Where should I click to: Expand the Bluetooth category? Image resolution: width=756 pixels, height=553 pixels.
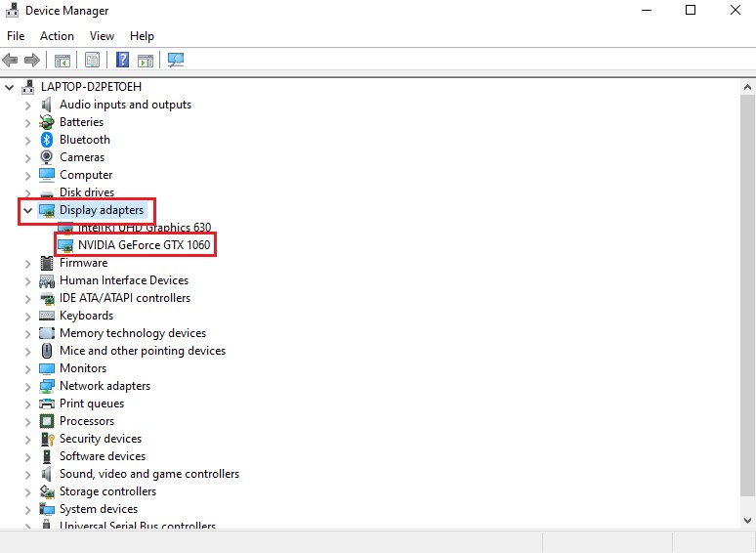[28, 141]
